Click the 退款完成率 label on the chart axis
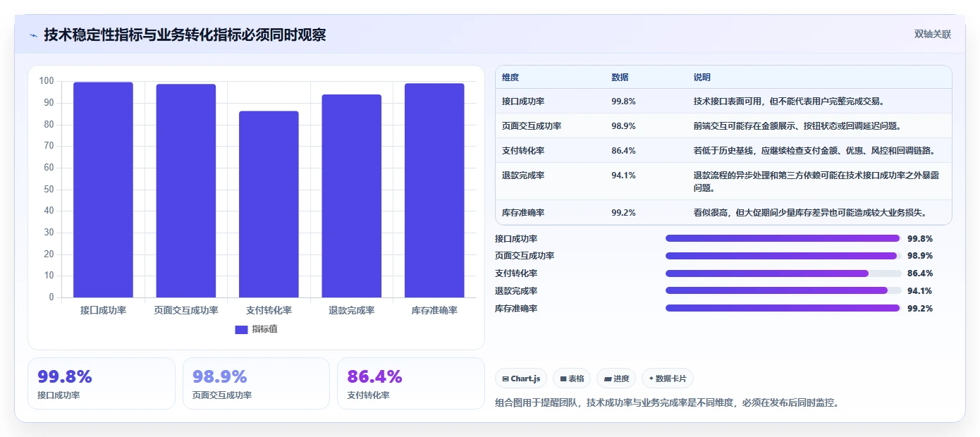Viewport: 980px width, 437px height. point(352,310)
